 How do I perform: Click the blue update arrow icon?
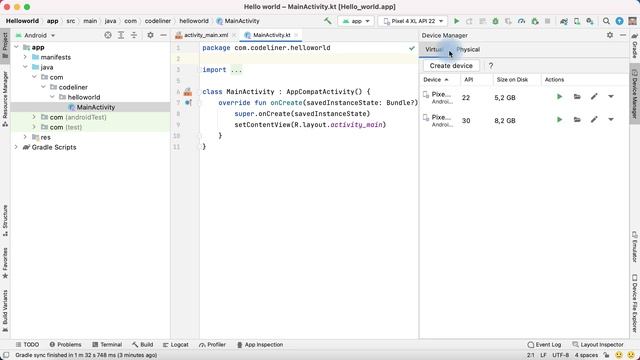(620, 21)
